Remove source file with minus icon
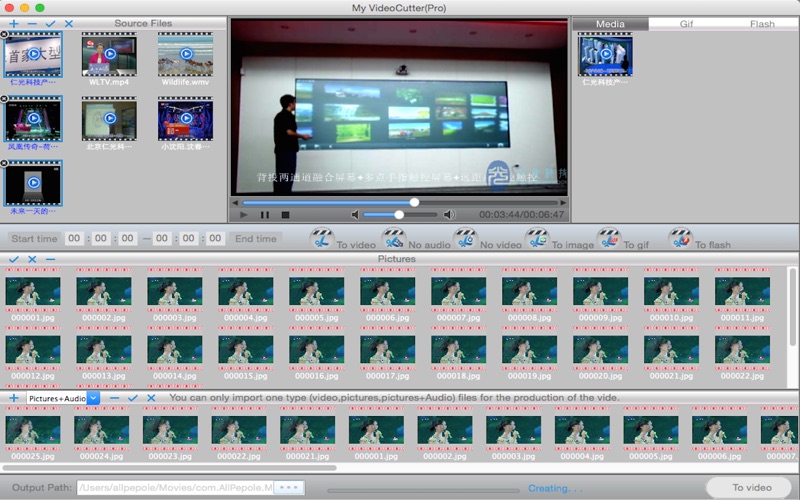 click(32, 23)
